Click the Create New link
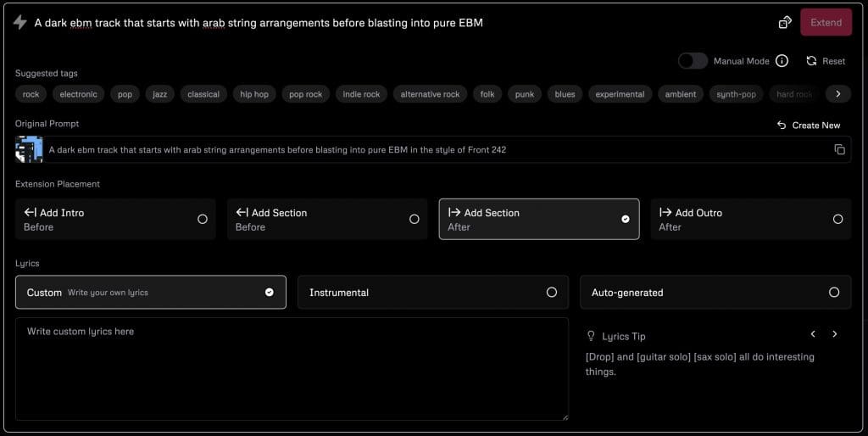Screen dimensions: 868x436 809,125
